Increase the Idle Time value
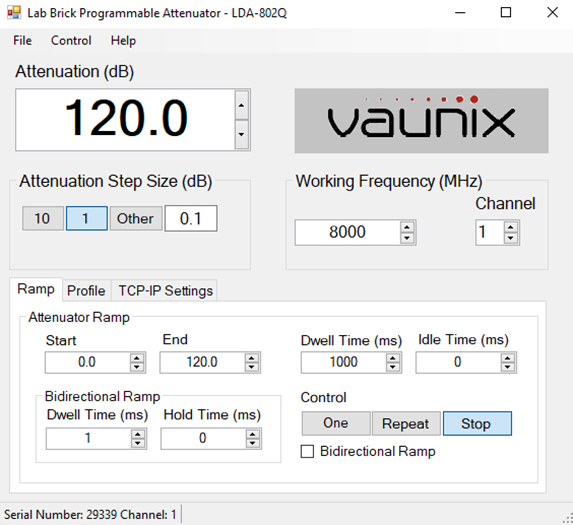Image resolution: width=573 pixels, height=525 pixels. (x=508, y=358)
